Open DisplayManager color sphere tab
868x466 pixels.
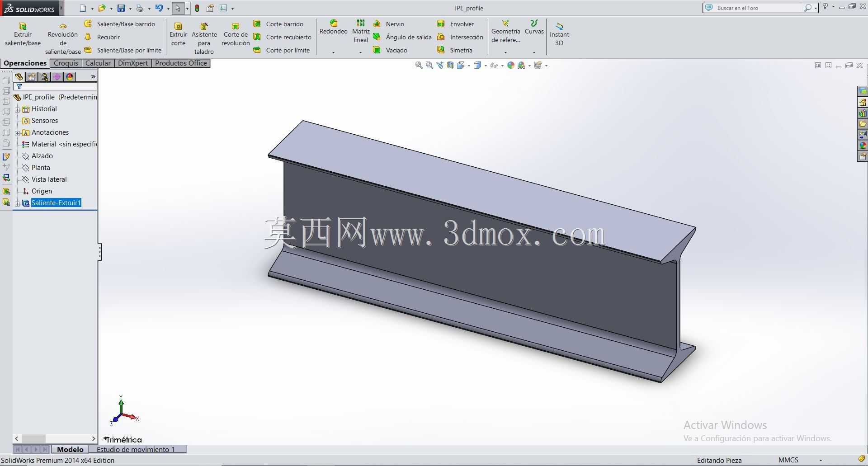click(x=70, y=77)
